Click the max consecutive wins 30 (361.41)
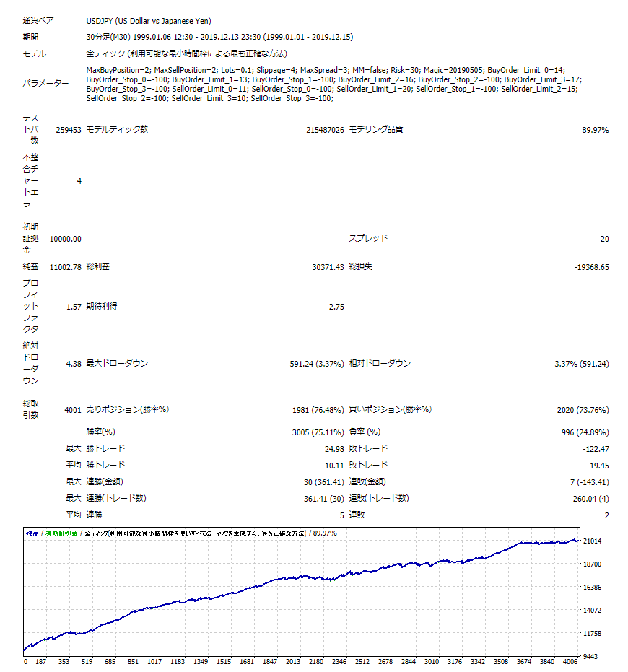628x672 pixels. tap(324, 482)
